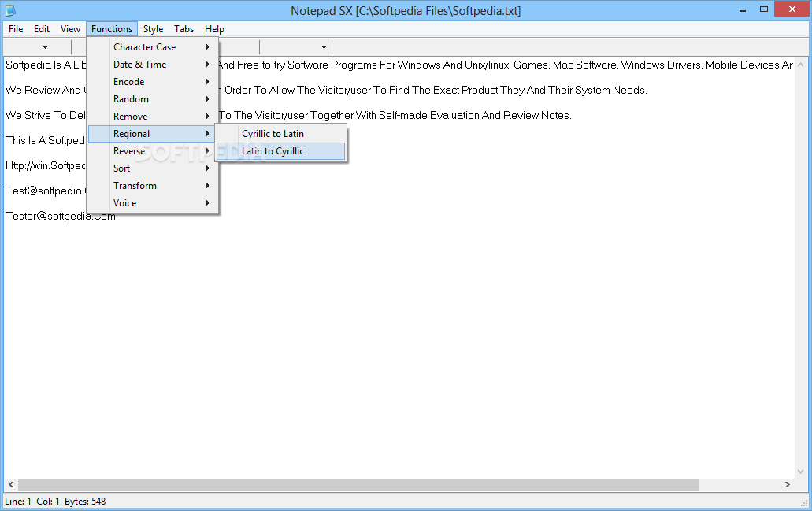
Task: Open the Style menu
Action: [153, 29]
